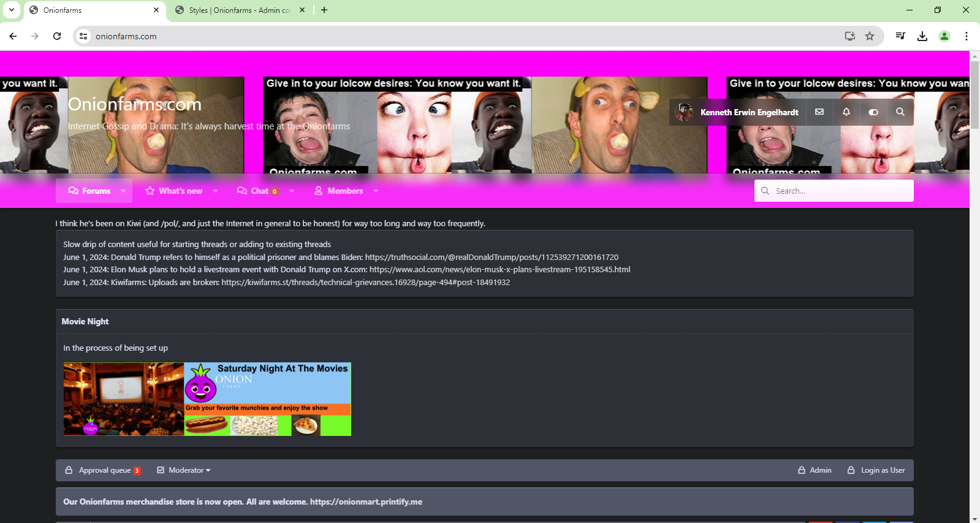Screen dimensions: 980x523
Task: Open the onionmart.printify.me store link
Action: coord(366,502)
